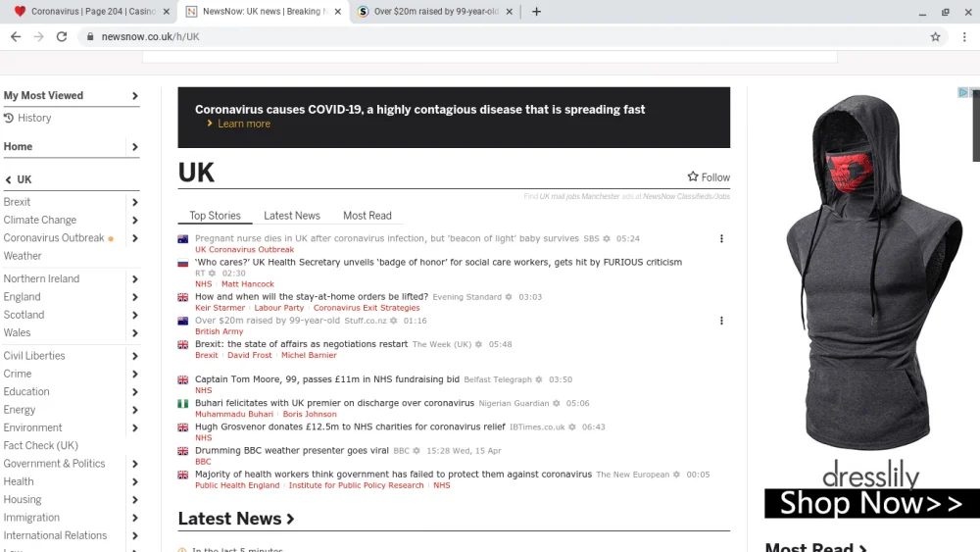Expand the Scotland category arrow

(135, 315)
